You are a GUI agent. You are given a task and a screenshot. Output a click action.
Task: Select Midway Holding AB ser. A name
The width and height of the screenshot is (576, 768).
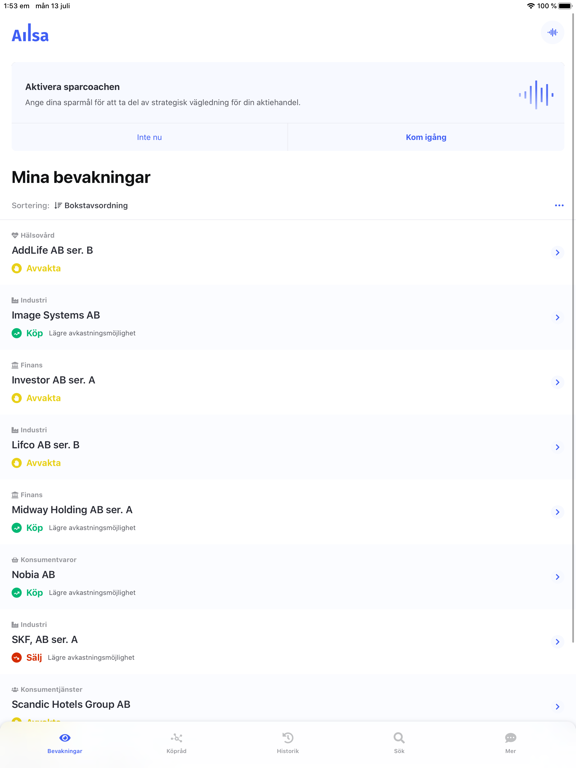point(72,510)
